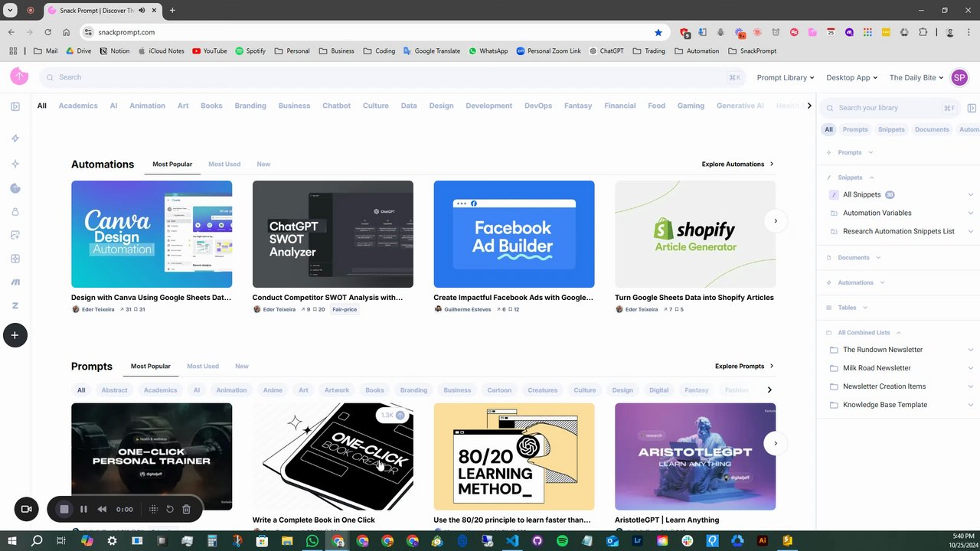Screen dimensions: 980x551
Task: Open Spotify from the taskbar
Action: pos(563,541)
